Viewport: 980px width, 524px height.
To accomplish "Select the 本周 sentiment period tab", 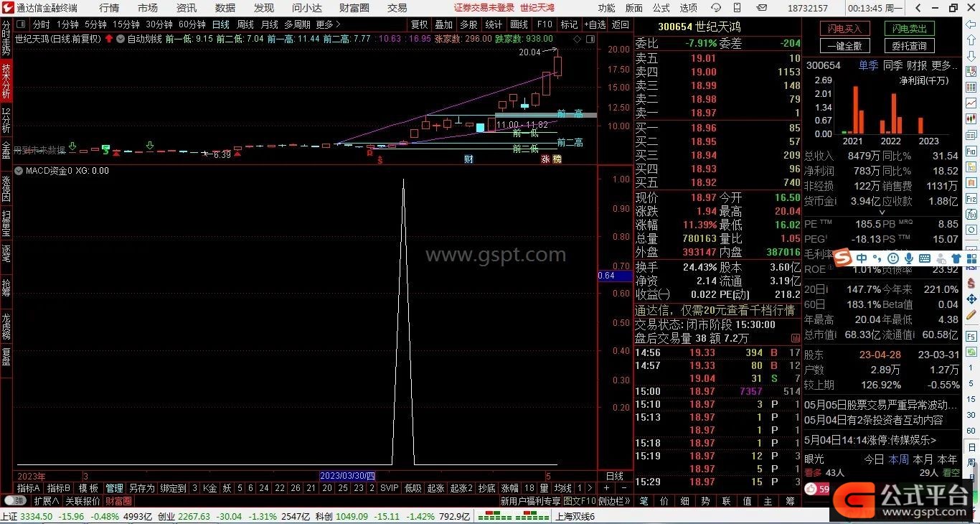I will [x=899, y=459].
